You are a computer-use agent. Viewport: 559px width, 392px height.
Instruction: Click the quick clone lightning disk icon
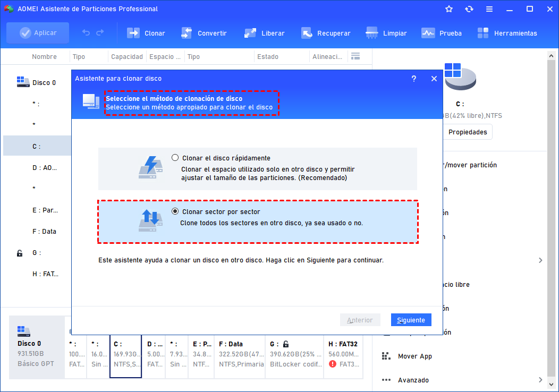[150, 167]
